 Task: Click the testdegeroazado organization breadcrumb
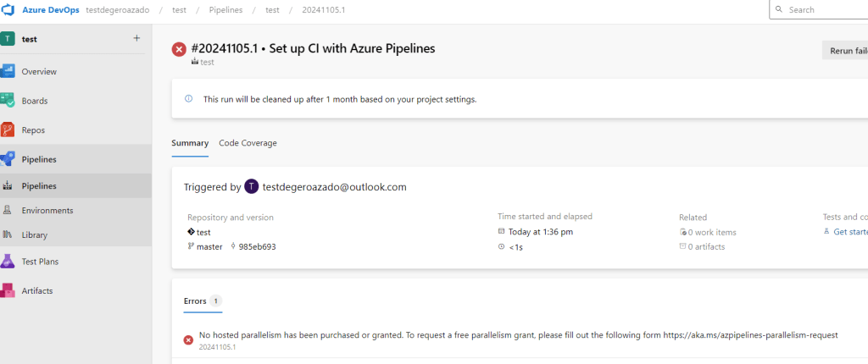118,10
